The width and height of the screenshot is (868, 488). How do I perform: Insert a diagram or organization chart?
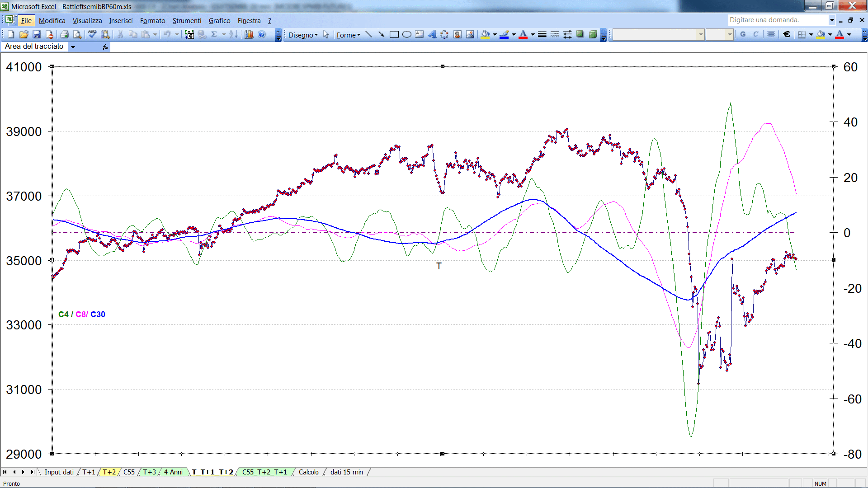coord(444,34)
